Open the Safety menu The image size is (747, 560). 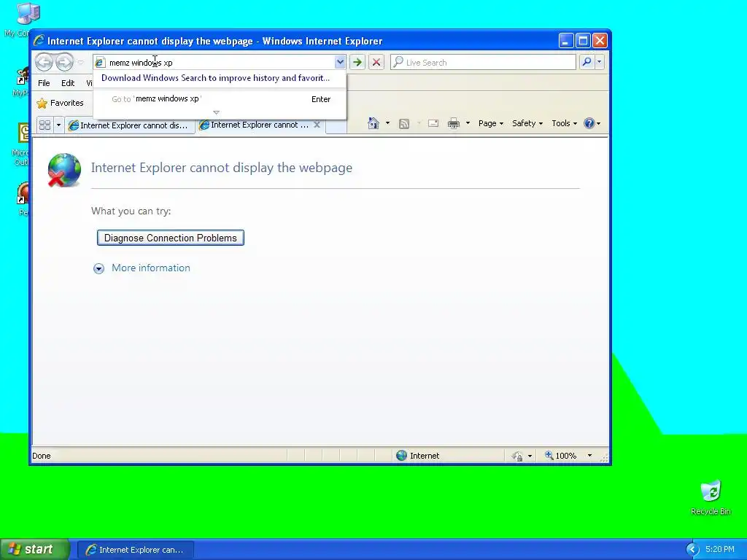[527, 123]
